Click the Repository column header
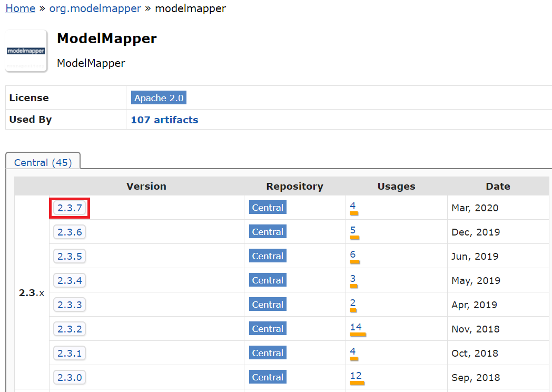 click(x=294, y=187)
